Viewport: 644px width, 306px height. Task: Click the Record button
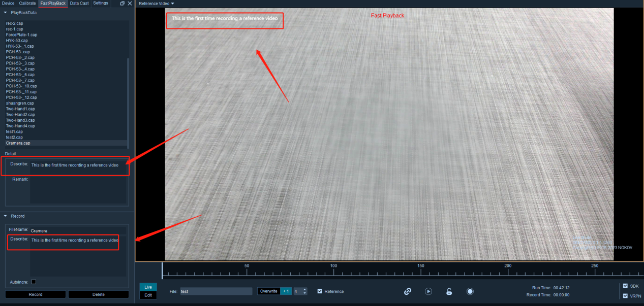[36, 294]
